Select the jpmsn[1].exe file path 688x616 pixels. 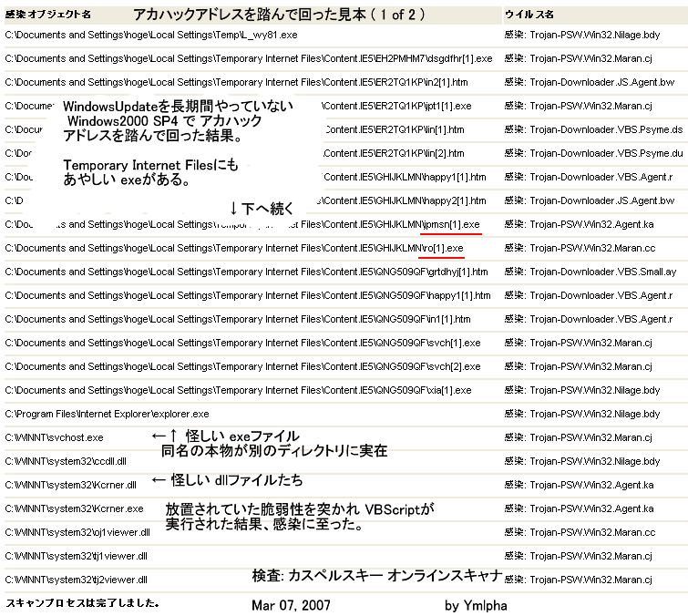point(242,225)
